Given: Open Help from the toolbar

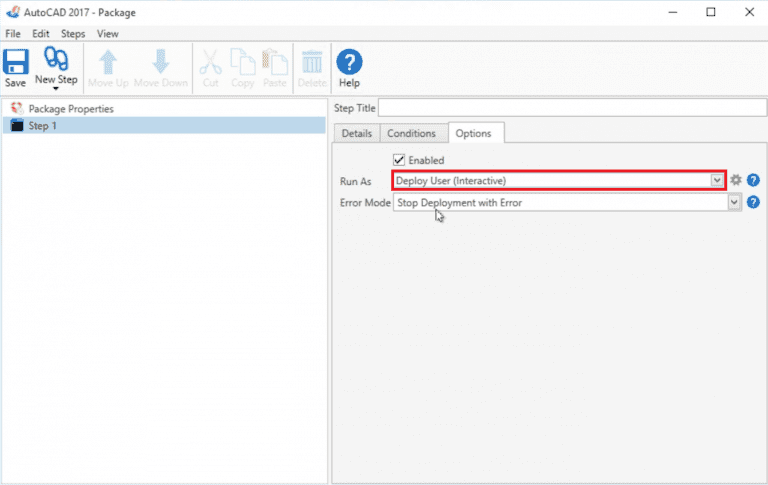Looking at the screenshot, I should click(349, 68).
